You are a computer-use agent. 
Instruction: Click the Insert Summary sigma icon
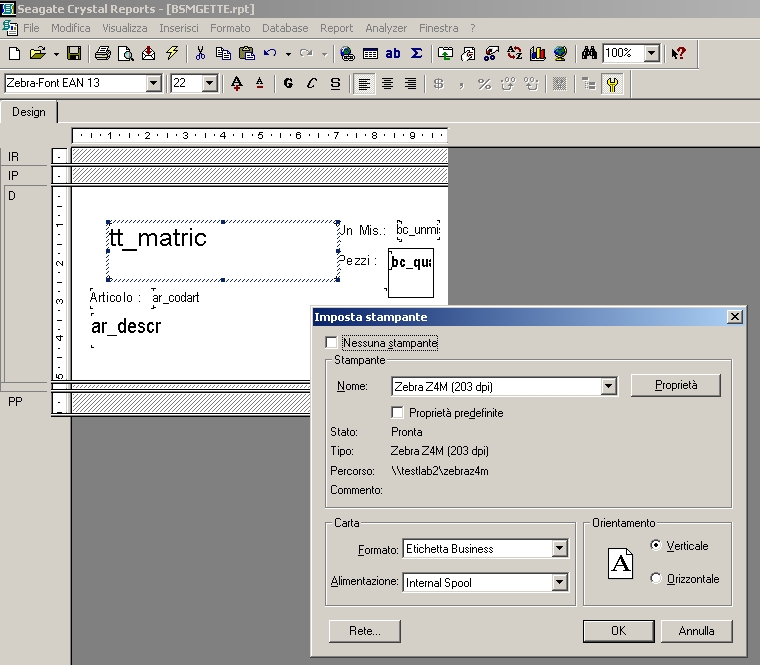click(x=416, y=53)
